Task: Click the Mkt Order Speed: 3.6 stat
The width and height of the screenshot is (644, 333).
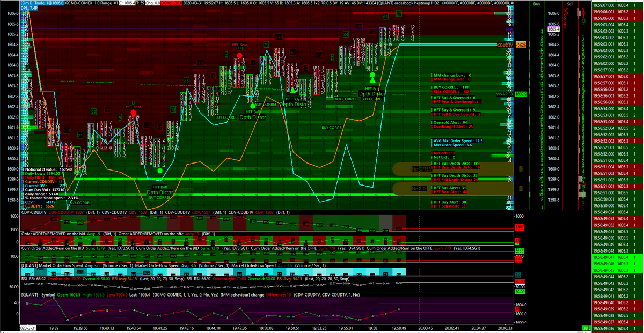Action: [452, 145]
